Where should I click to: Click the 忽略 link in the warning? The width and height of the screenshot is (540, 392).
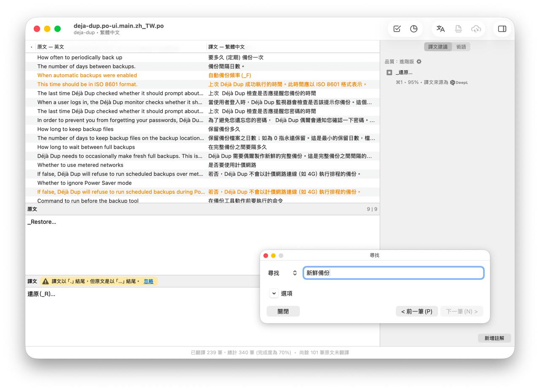click(148, 281)
